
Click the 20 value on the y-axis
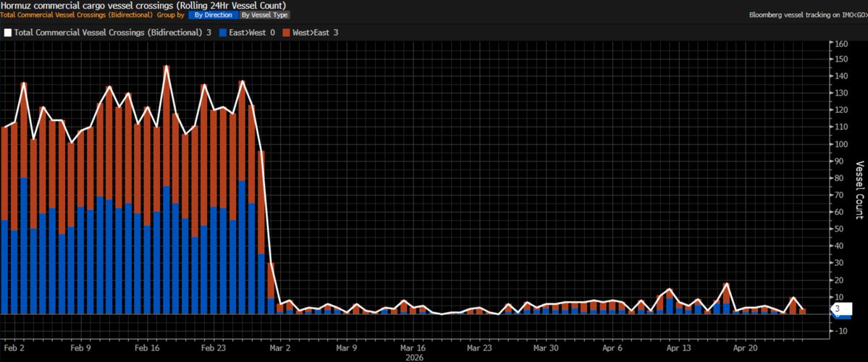840,281
